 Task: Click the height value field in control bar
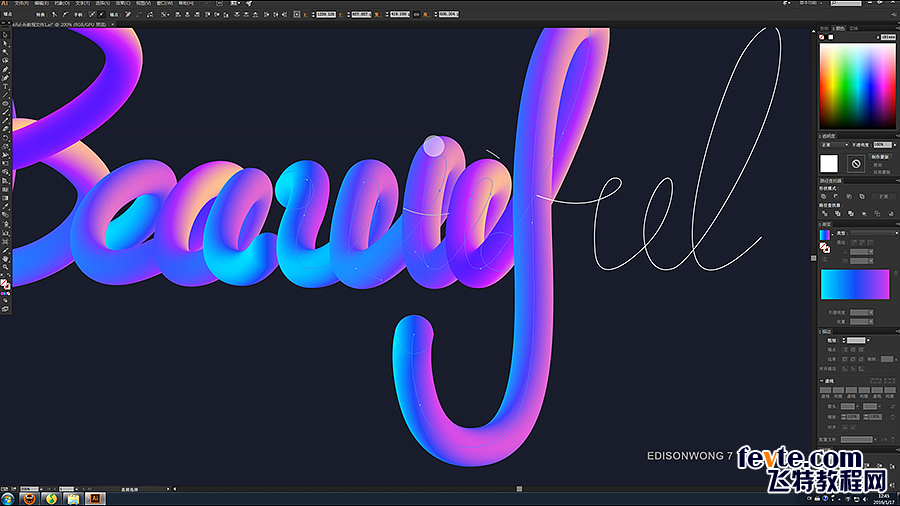click(448, 14)
